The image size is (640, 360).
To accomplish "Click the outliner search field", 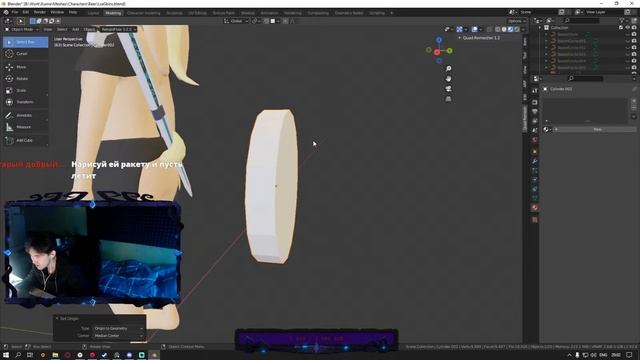I will pyautogui.click(x=582, y=20).
